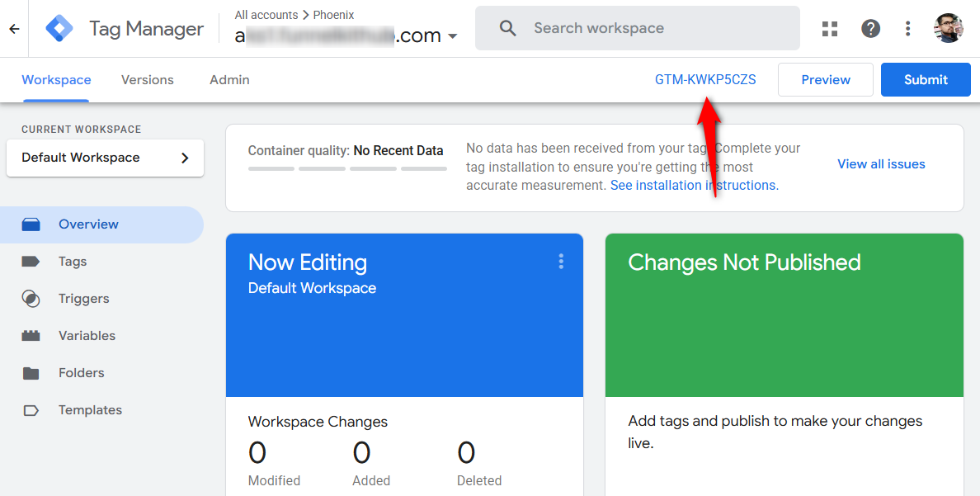Click the Triggers icon in the sidebar
Viewport: 980px width, 496px height.
pos(31,299)
